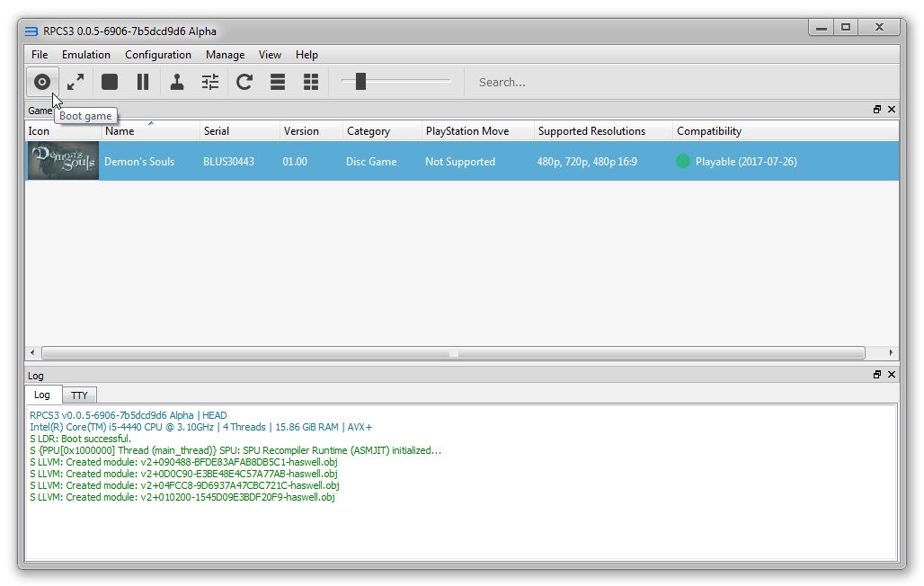Open settings with the sliders icon

click(x=210, y=82)
